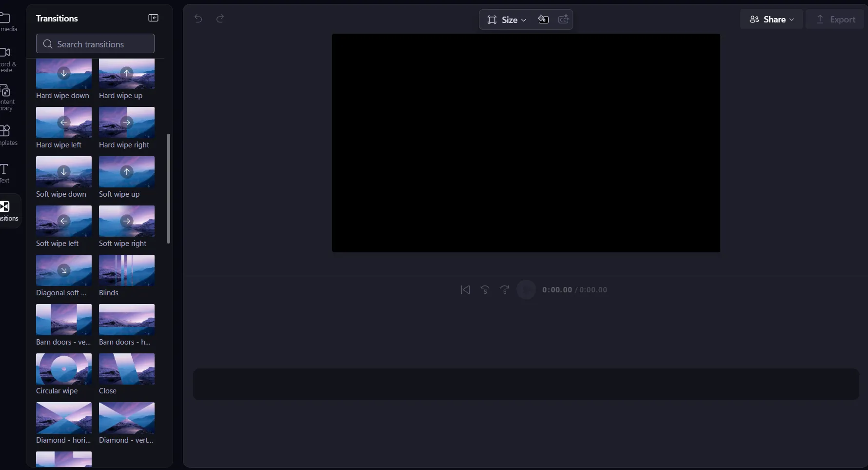Select the Circular wipe transition
Viewport: 868px width, 470px height.
[63, 369]
